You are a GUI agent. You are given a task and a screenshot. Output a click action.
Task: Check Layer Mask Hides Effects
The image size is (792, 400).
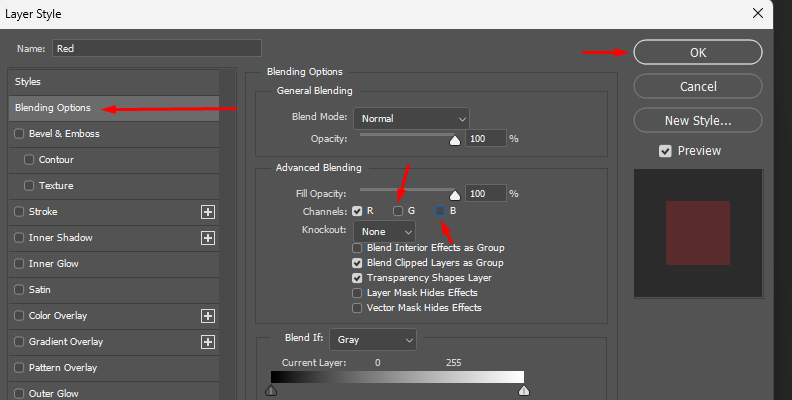[357, 293]
